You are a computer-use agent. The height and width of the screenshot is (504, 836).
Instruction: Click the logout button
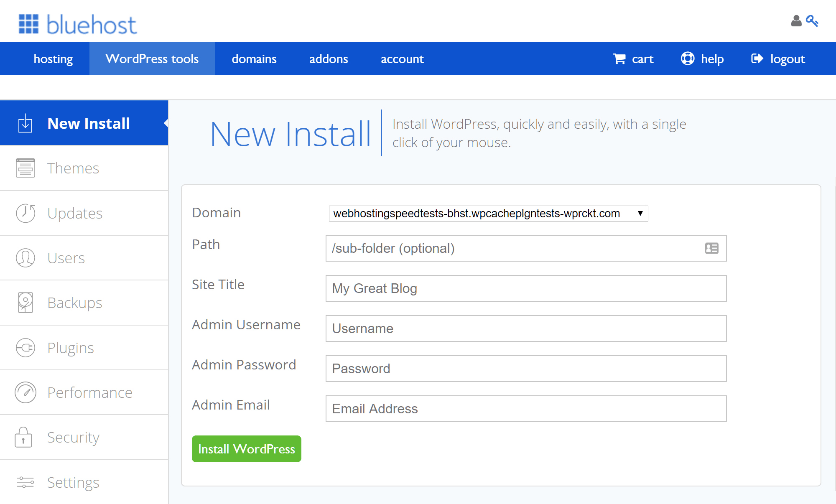pyautogui.click(x=779, y=59)
